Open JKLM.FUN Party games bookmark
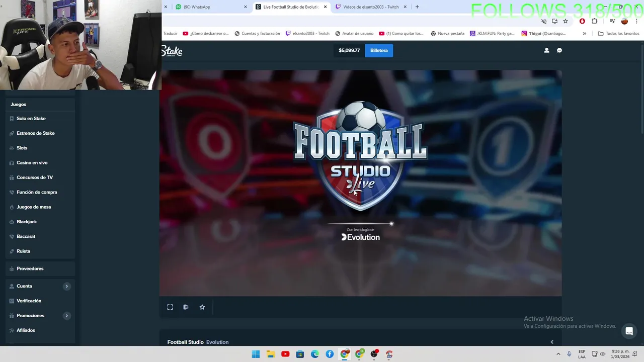Screen dimensions: 644x362 coord(492,34)
